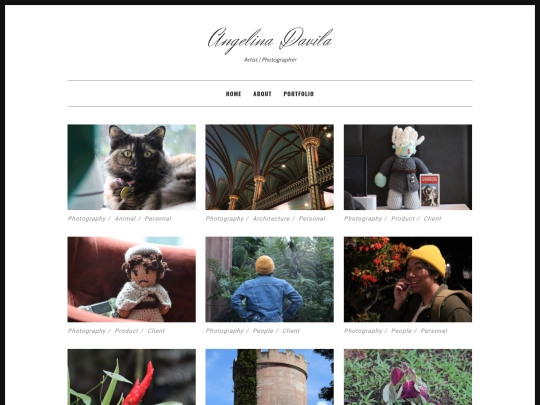Open the red pepper plant photo

pos(132,377)
